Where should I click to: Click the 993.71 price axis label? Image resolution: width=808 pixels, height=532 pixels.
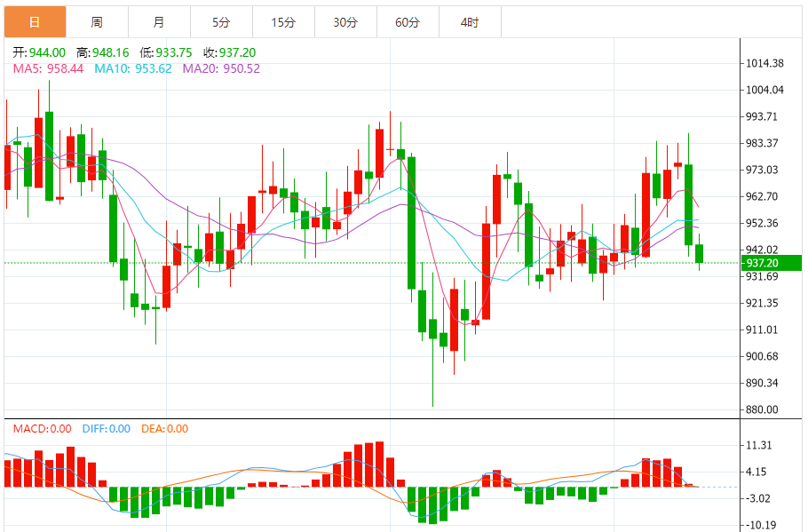coord(762,116)
